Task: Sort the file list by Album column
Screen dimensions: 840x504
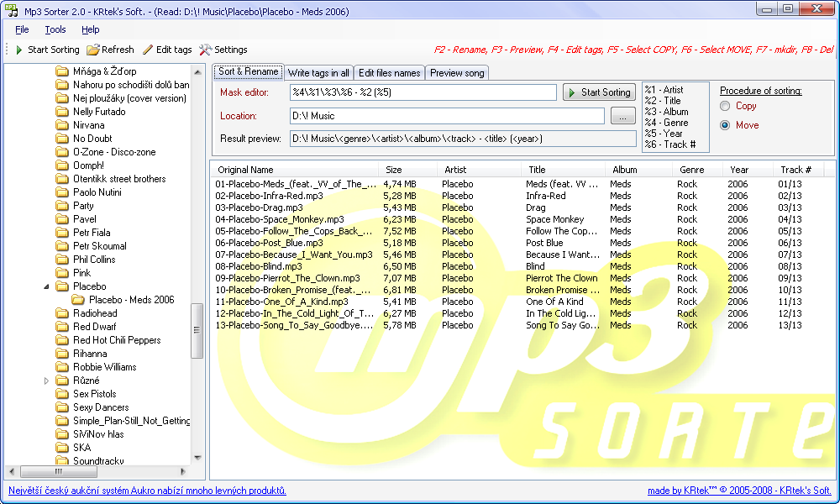Action: click(639, 170)
